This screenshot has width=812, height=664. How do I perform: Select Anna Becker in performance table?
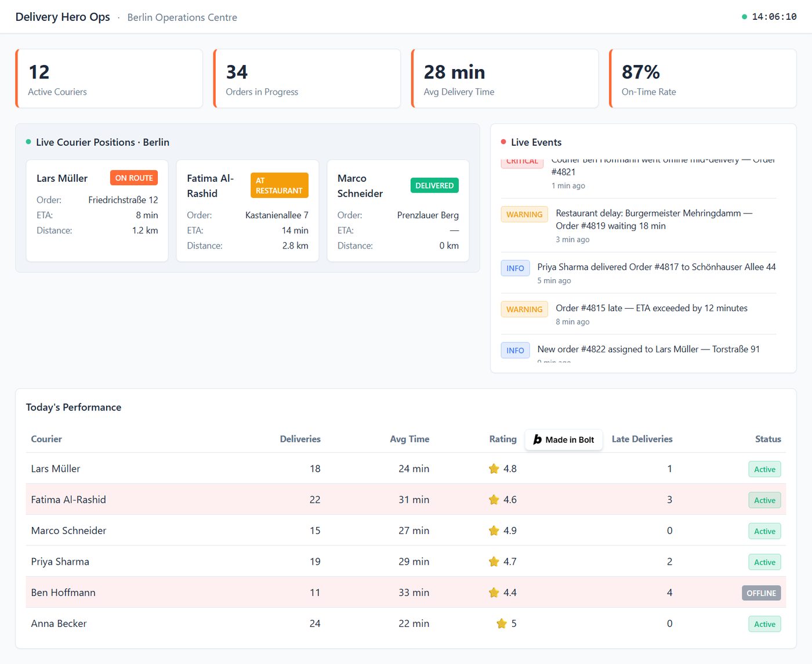tap(59, 623)
